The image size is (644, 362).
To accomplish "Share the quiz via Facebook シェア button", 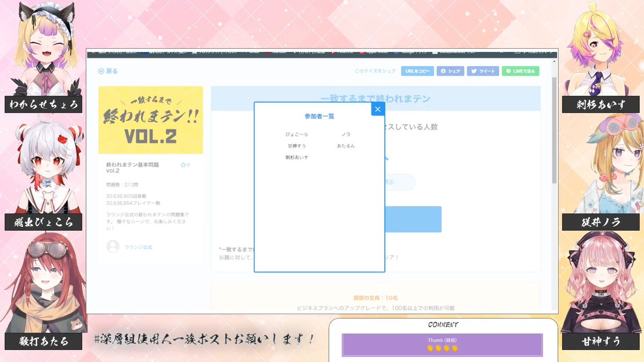I will click(450, 71).
